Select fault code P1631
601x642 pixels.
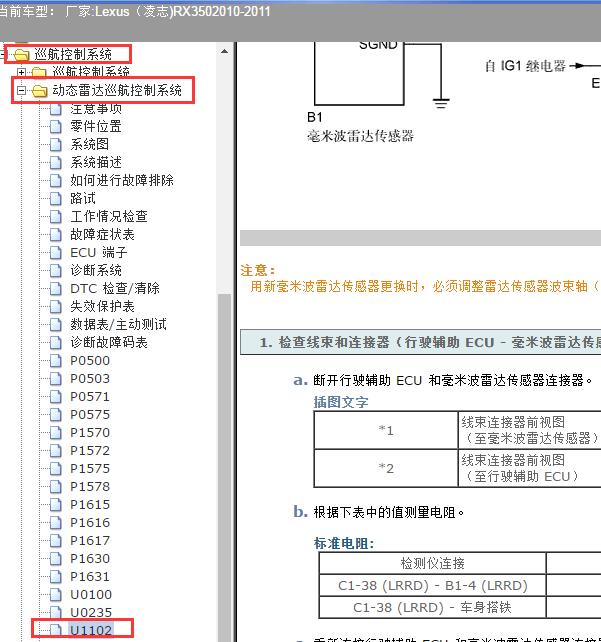point(90,576)
